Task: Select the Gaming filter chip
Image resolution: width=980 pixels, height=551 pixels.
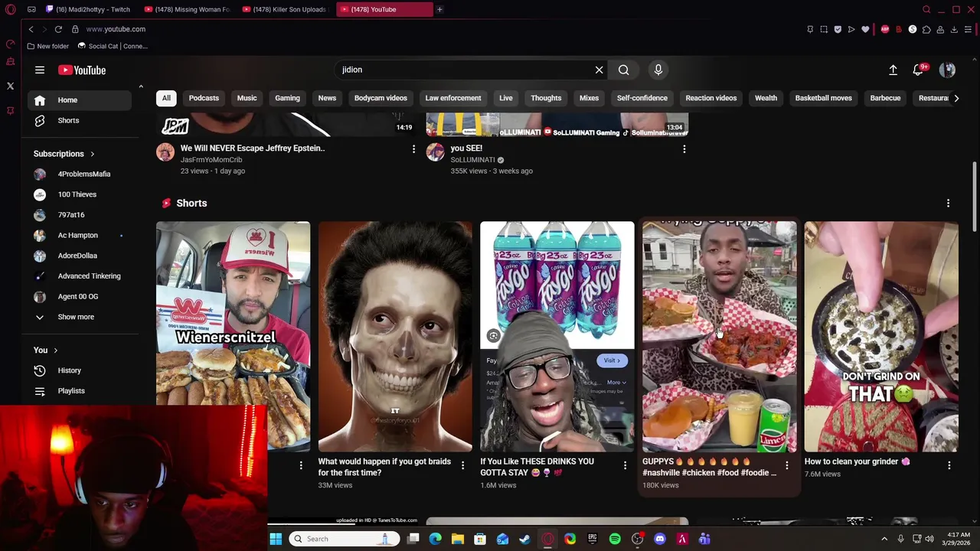Action: coord(287,98)
